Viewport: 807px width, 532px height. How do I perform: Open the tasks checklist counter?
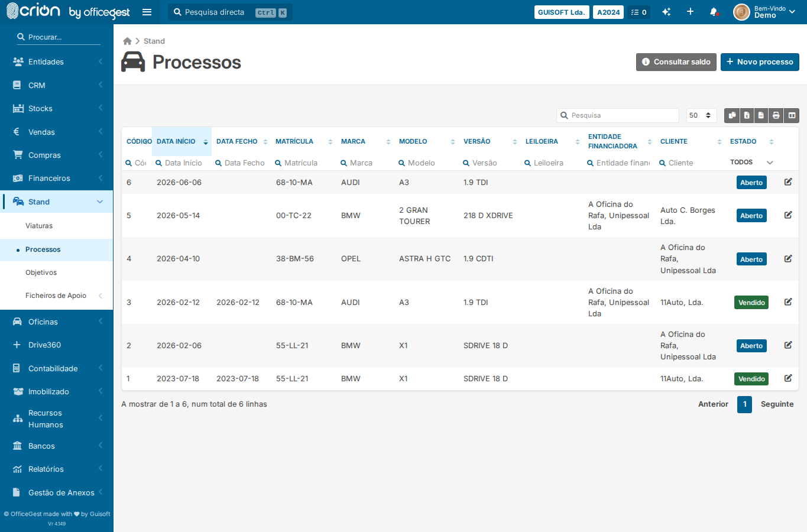point(639,12)
